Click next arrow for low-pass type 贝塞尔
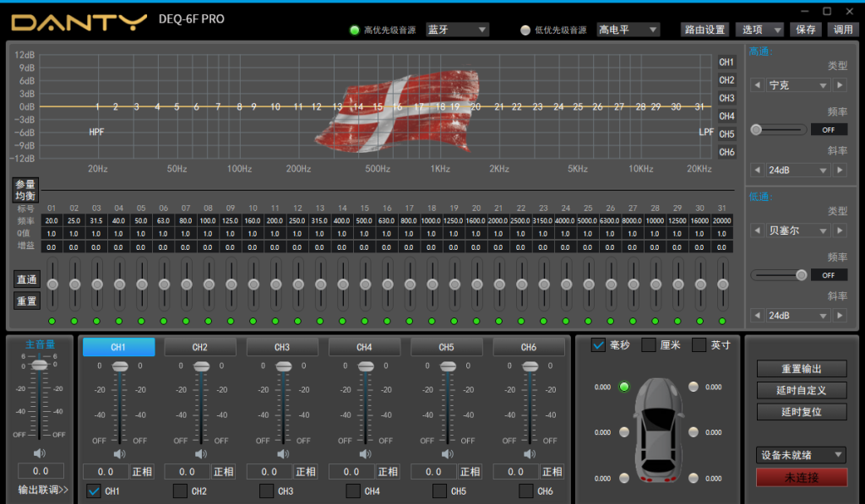This screenshot has height=504, width=865. pyautogui.click(x=841, y=230)
